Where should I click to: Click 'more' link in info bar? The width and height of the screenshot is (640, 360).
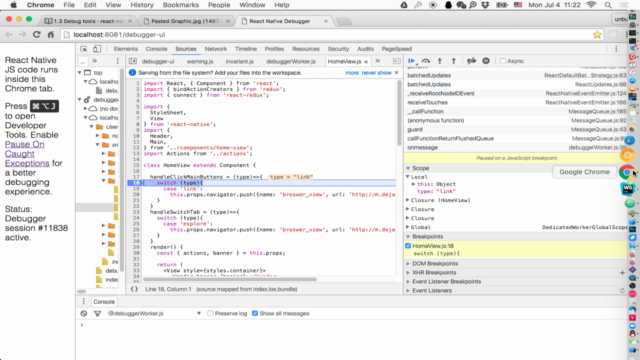pyautogui.click(x=351, y=73)
